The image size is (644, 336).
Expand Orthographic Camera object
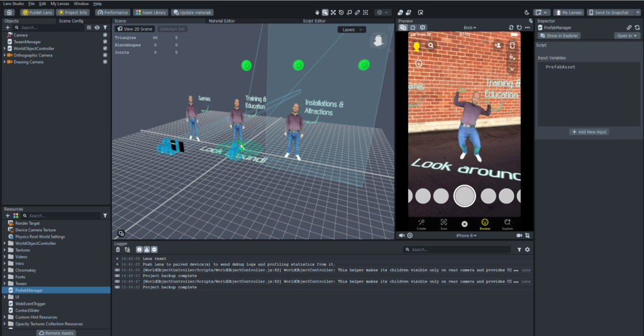click(4, 55)
